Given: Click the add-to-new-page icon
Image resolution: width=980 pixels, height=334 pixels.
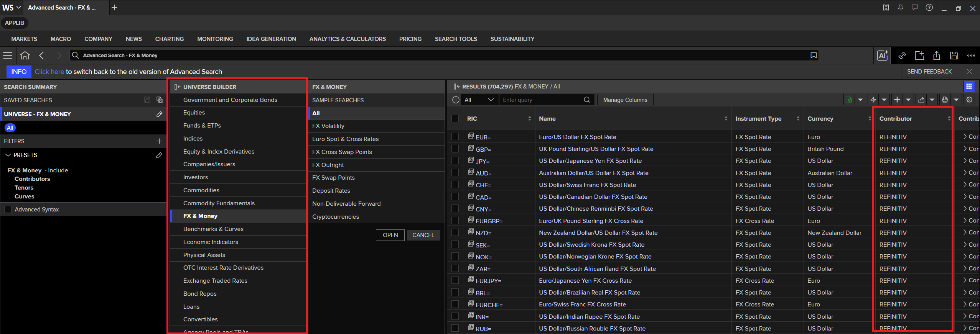Looking at the screenshot, I should click(919, 56).
